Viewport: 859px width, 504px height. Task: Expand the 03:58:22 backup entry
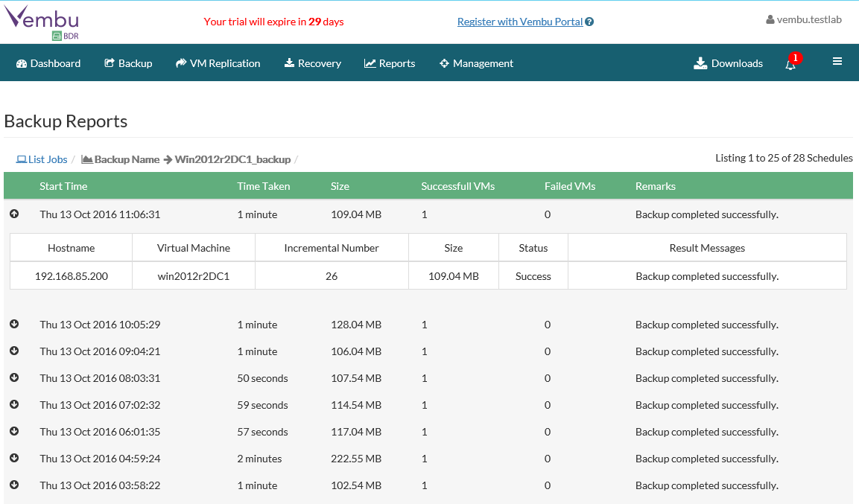pyautogui.click(x=14, y=485)
